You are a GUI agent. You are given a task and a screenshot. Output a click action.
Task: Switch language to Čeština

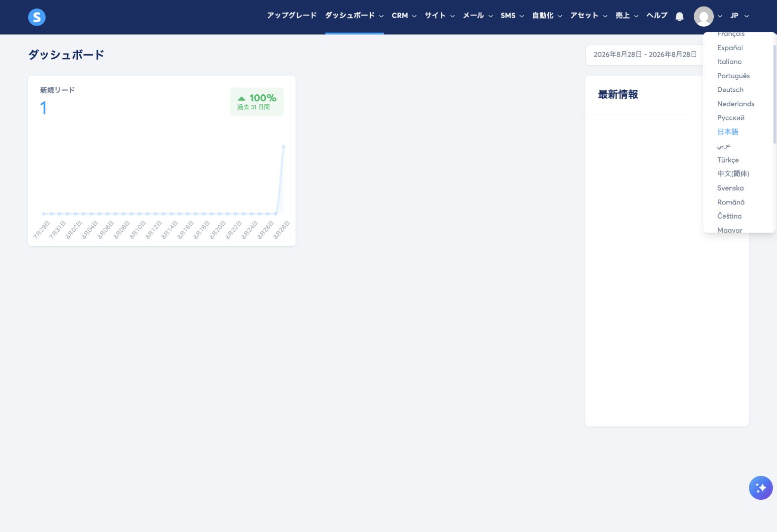[x=729, y=216]
